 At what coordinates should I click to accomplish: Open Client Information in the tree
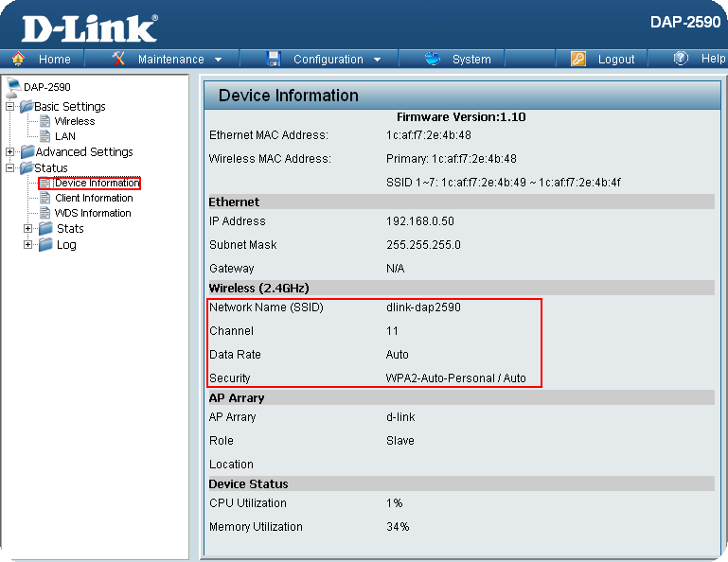point(94,198)
